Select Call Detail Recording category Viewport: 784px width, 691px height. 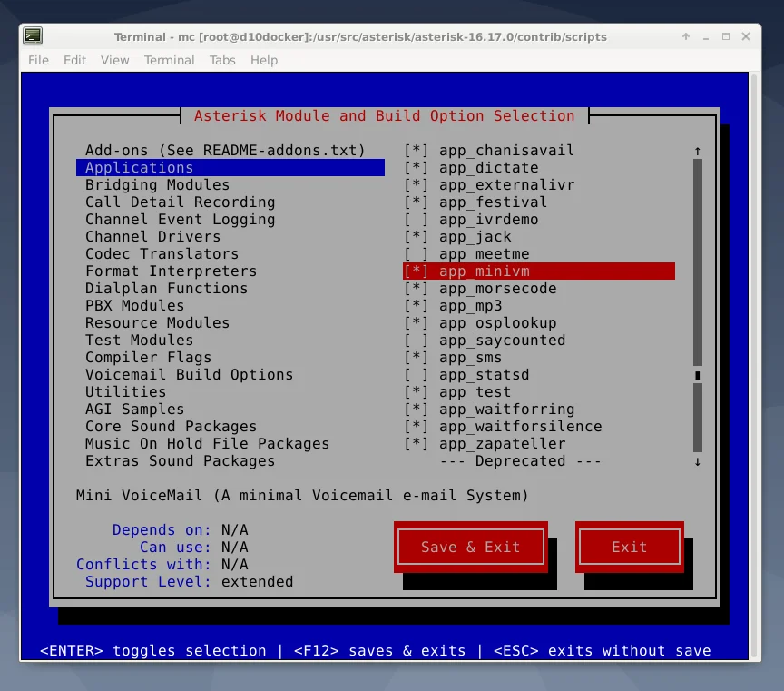coord(180,202)
